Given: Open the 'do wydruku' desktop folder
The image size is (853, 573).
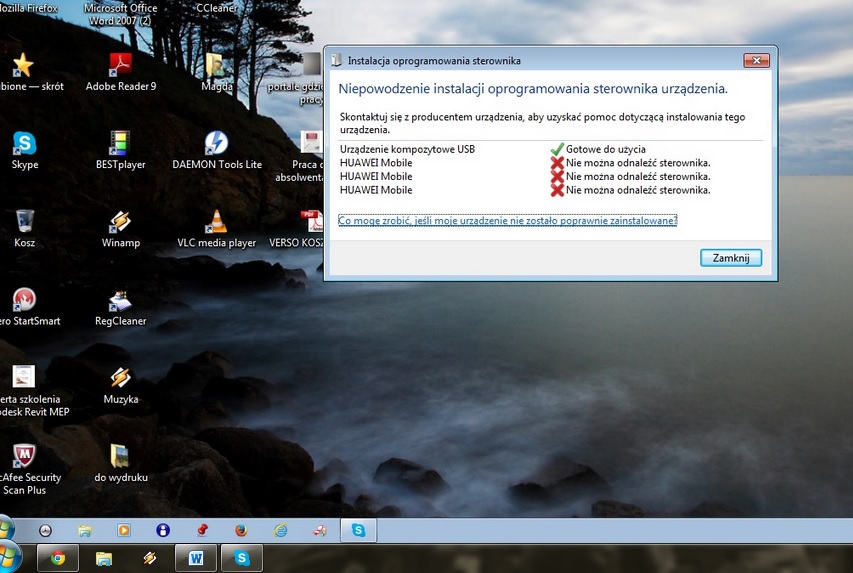Looking at the screenshot, I should [x=120, y=457].
